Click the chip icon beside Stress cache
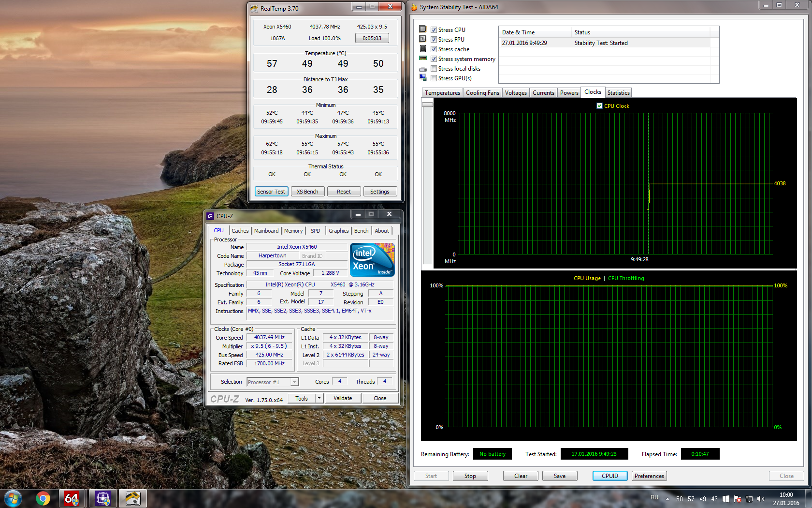 (423, 48)
